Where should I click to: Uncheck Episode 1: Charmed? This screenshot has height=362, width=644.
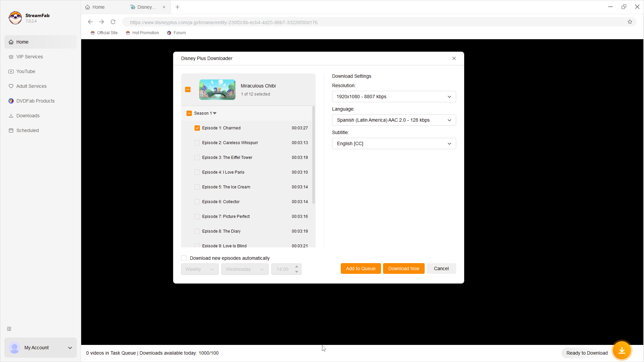(x=197, y=128)
